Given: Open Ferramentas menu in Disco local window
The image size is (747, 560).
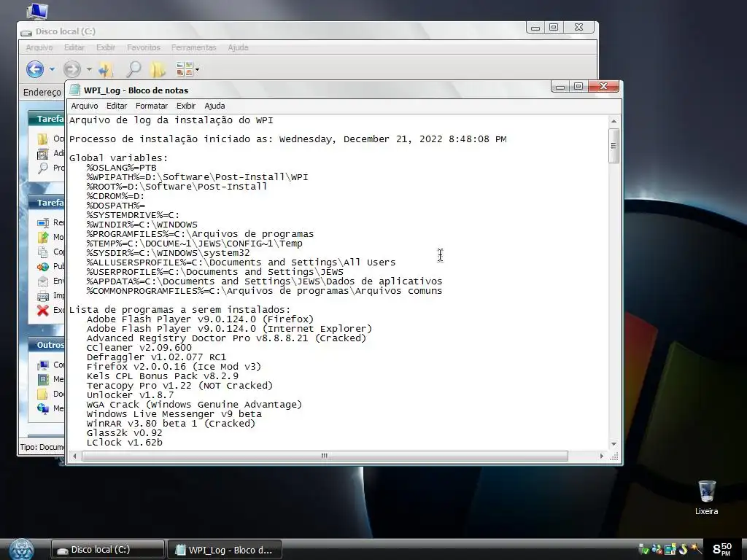Looking at the screenshot, I should tap(193, 47).
